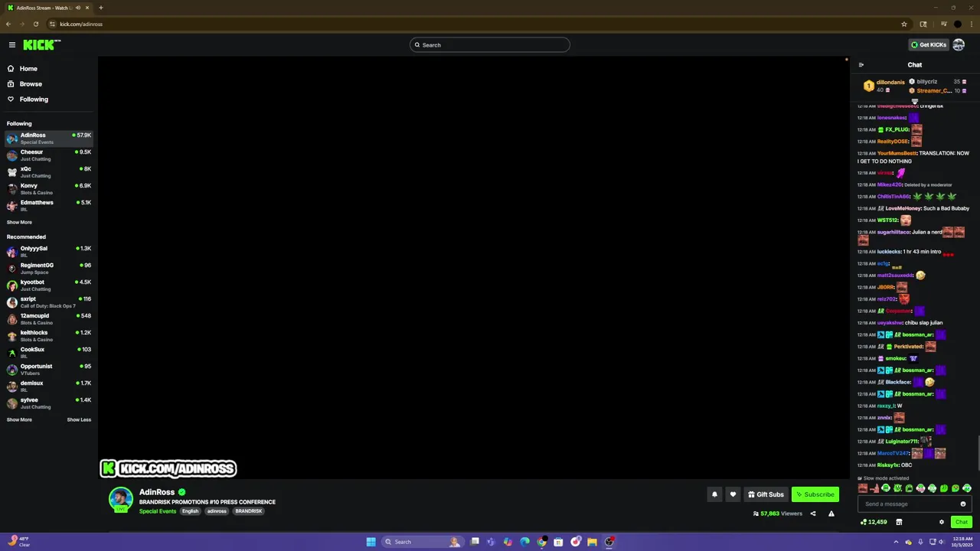Reload the page in the browser toolbar
980x551 pixels.
(35, 24)
